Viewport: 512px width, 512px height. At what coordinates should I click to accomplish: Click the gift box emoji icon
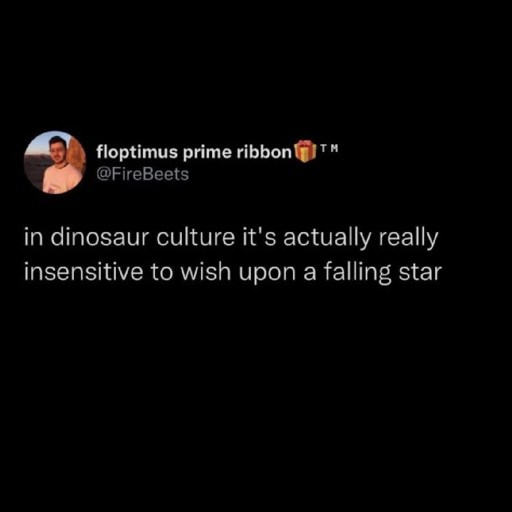point(305,151)
